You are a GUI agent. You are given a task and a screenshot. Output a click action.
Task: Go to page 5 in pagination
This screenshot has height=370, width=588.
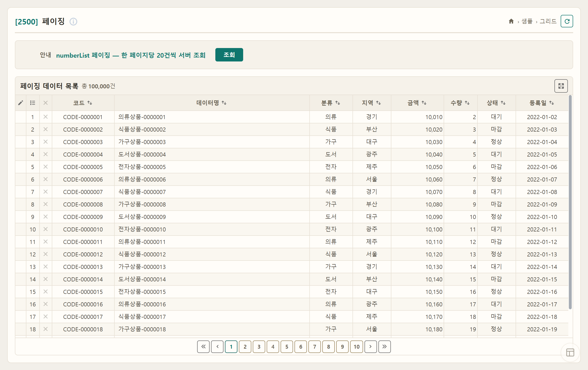(x=287, y=346)
